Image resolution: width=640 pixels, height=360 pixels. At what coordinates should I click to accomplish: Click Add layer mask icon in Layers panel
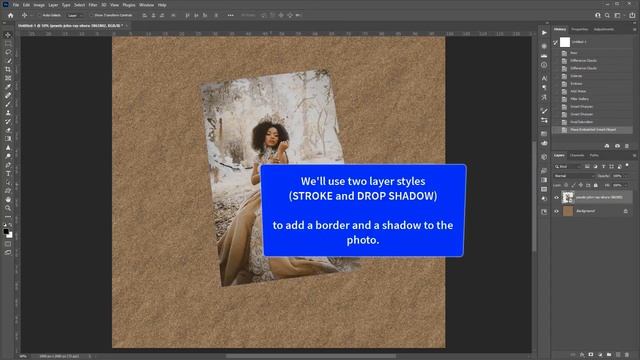coord(591,355)
